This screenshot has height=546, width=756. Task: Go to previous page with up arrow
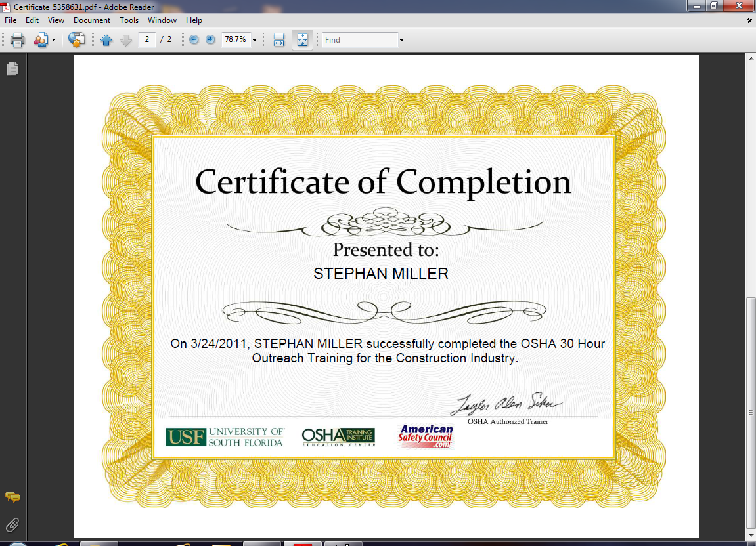tap(106, 40)
